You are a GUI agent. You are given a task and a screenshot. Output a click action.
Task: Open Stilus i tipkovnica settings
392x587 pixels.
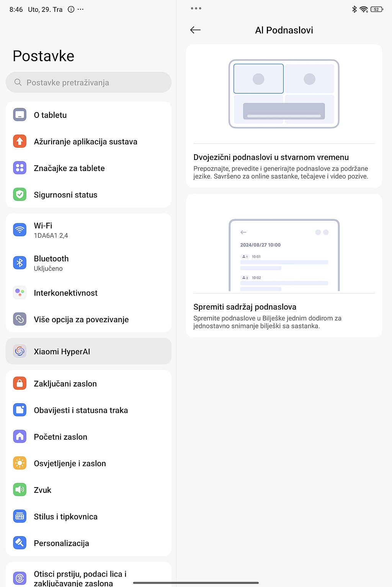[88, 517]
